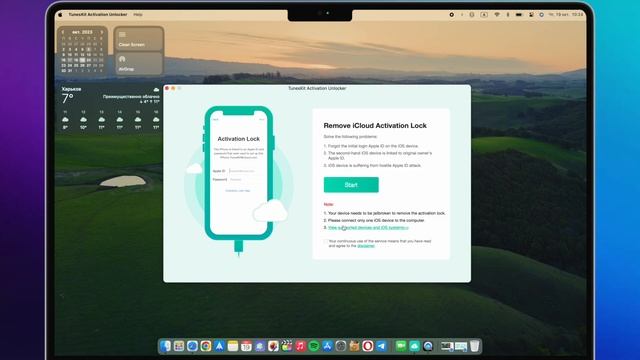Image resolution: width=640 pixels, height=360 pixels.
Task: Open Control Center from the menu bar
Action: (x=531, y=14)
